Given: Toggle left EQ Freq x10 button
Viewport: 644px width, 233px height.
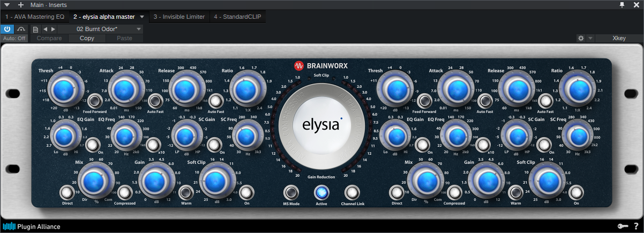Looking at the screenshot, I should [x=153, y=145].
